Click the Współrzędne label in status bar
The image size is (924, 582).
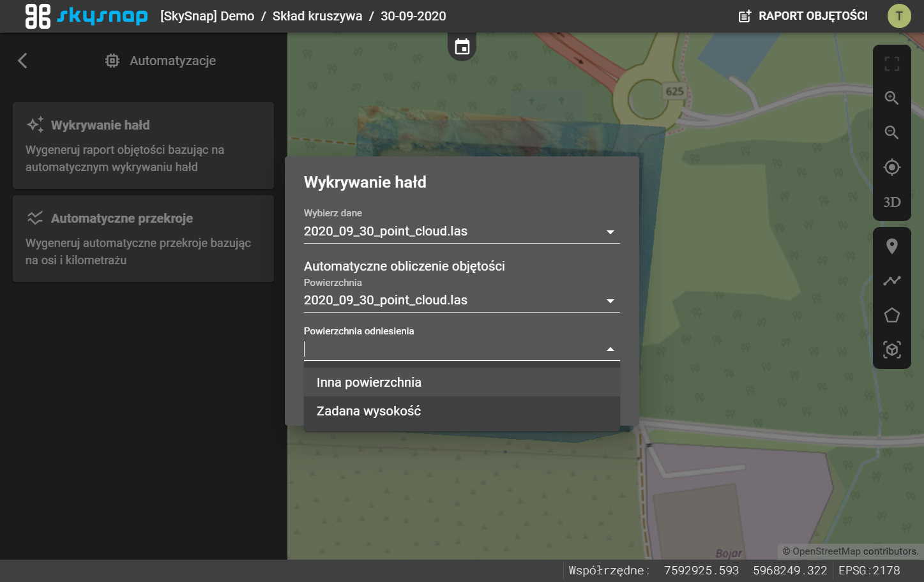609,571
